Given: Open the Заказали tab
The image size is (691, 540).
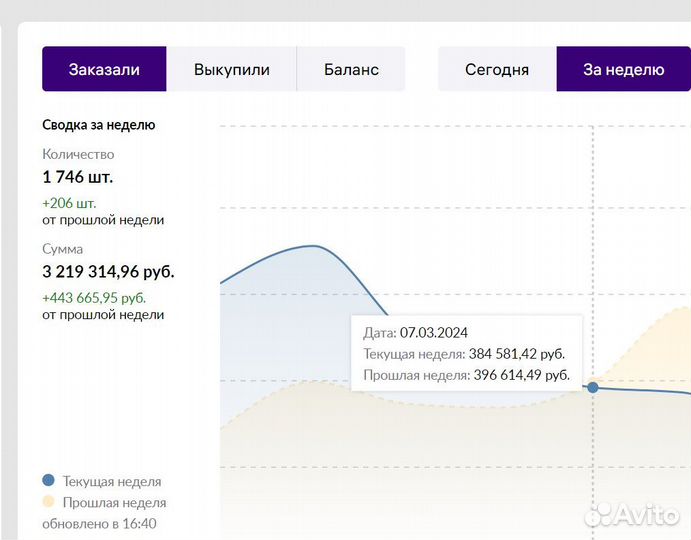Looking at the screenshot, I should [104, 69].
